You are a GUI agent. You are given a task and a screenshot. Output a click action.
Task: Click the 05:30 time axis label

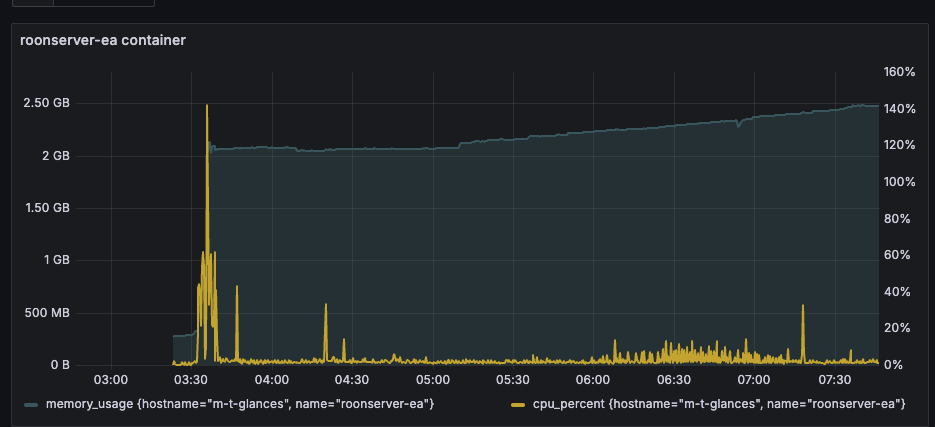513,379
